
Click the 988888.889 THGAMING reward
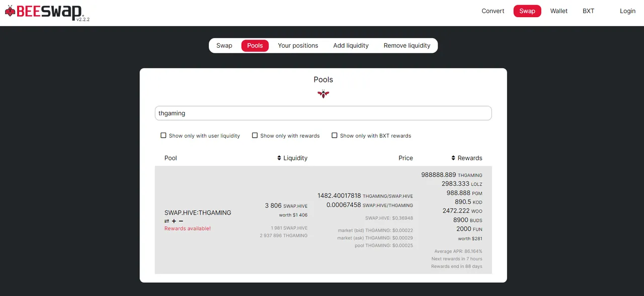[452, 175]
